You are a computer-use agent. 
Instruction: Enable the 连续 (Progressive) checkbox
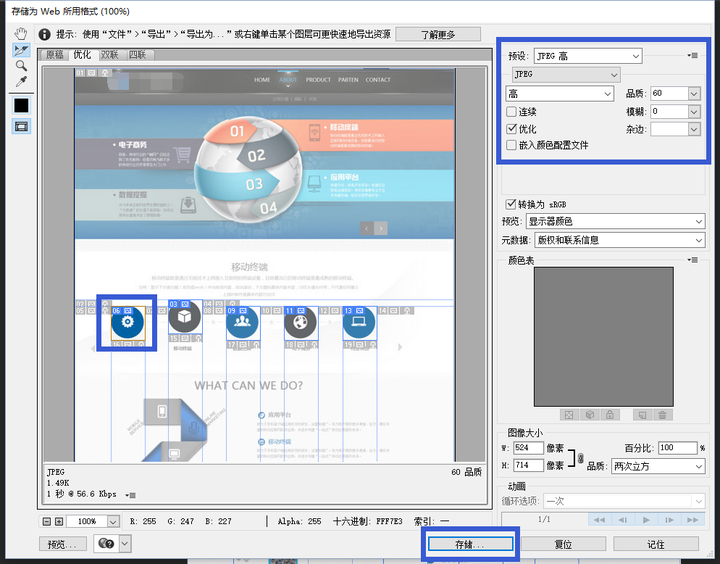pos(511,111)
